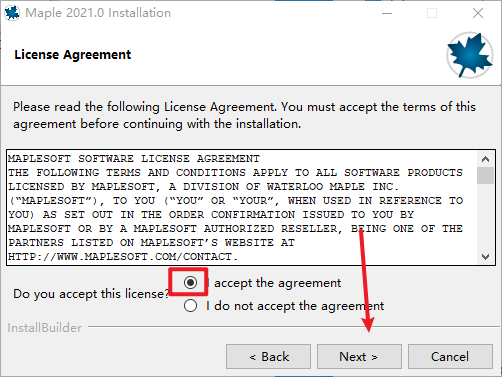This screenshot has height=377, width=502.
Task: Click the grayed-out maximize window button
Action: click(432, 13)
